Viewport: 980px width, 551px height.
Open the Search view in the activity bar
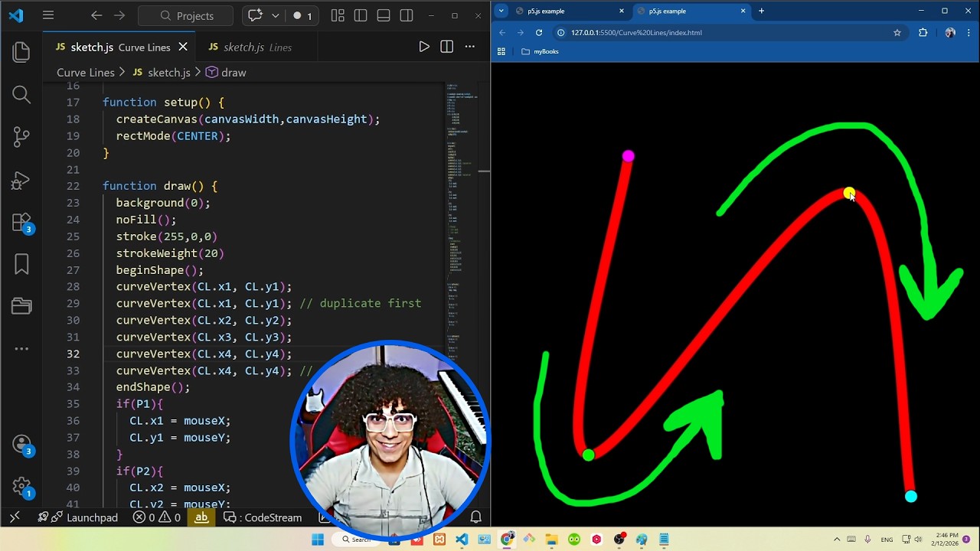coord(21,95)
